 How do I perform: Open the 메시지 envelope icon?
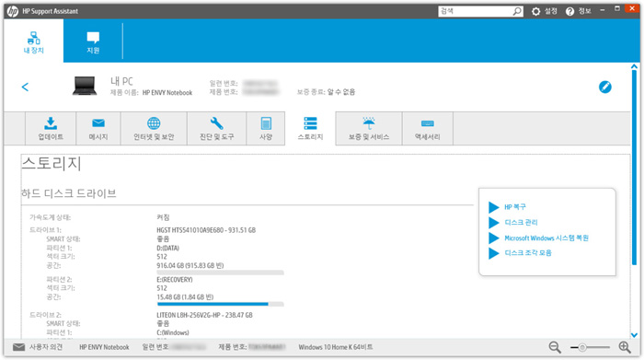pos(98,122)
